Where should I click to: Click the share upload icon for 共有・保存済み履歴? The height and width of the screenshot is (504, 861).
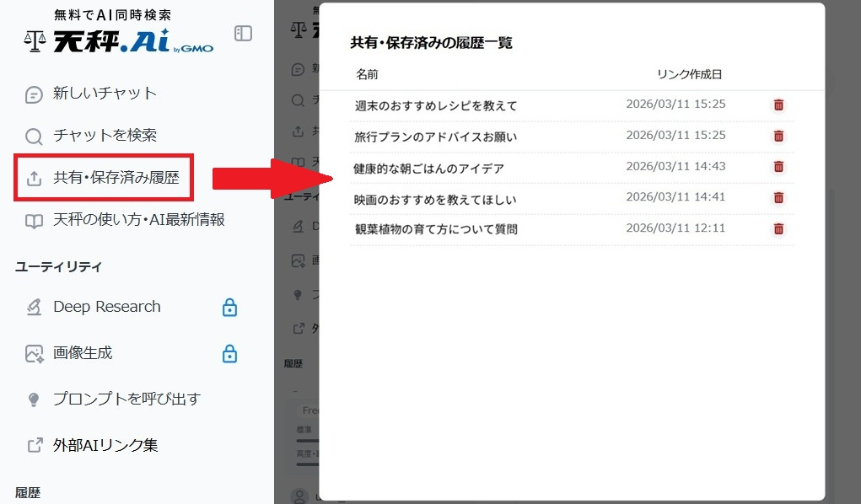tap(32, 177)
